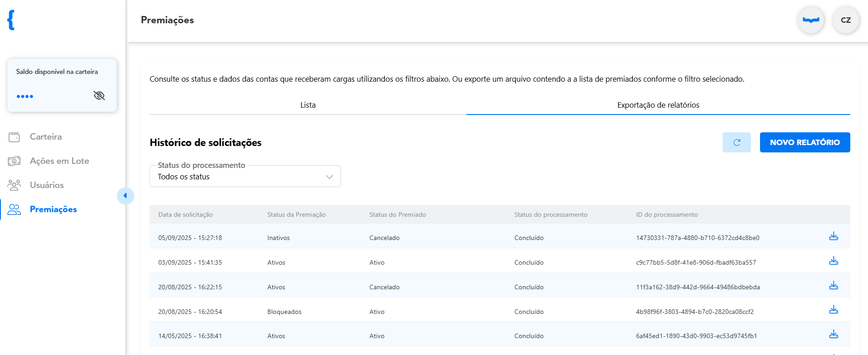Select ID 4b98f96f-3803-4894-b7c0-2820ca08ccf2
The width and height of the screenshot is (868, 355).
(x=695, y=312)
